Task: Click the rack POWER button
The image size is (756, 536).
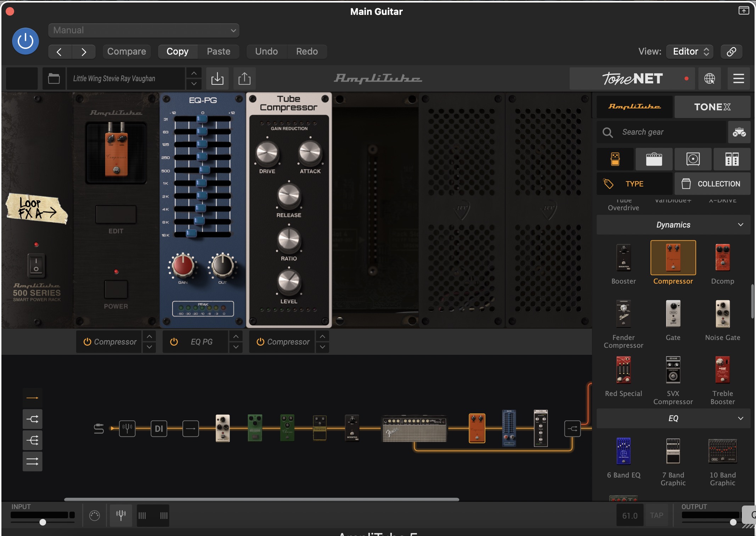Action: pyautogui.click(x=116, y=290)
